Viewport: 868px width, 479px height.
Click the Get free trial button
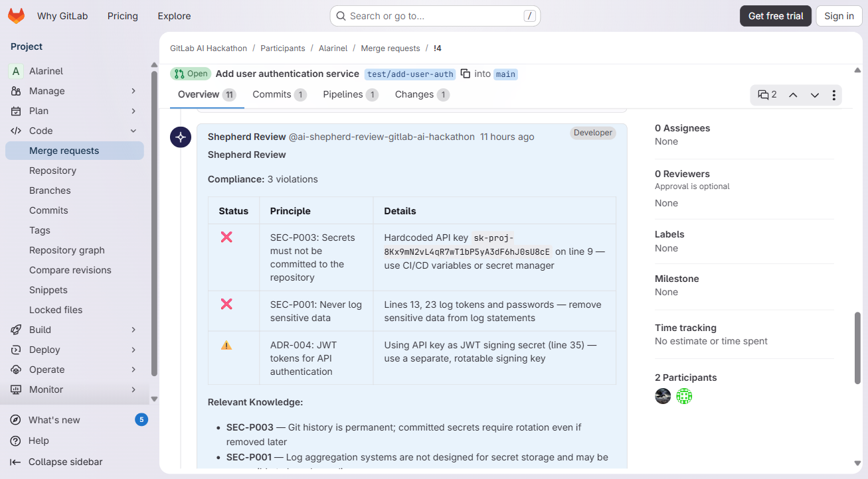click(776, 16)
